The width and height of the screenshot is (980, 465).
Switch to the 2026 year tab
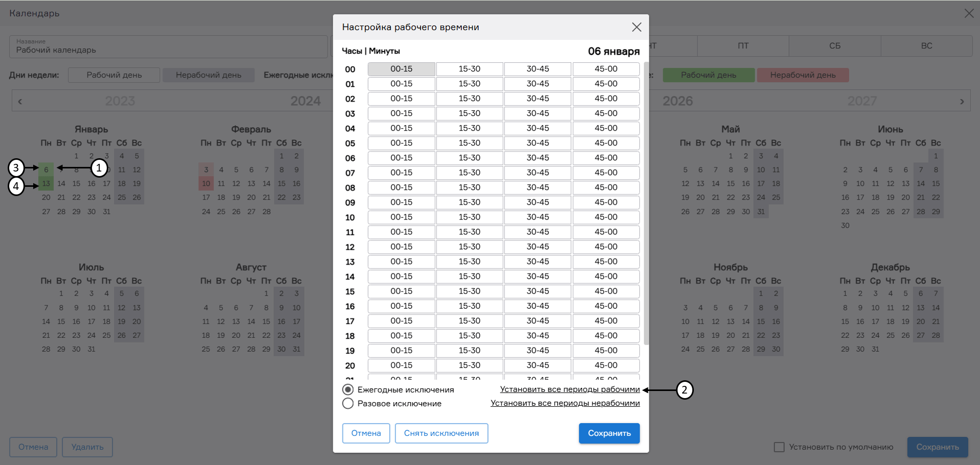(x=678, y=101)
